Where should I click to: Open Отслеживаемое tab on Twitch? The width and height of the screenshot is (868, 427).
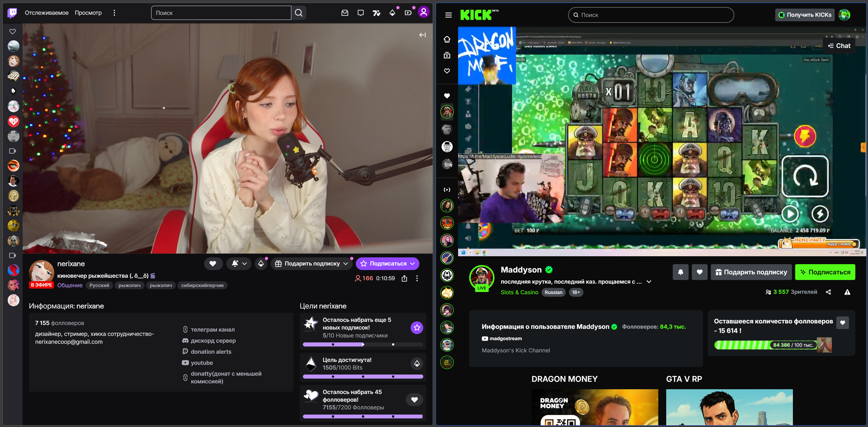click(x=47, y=13)
